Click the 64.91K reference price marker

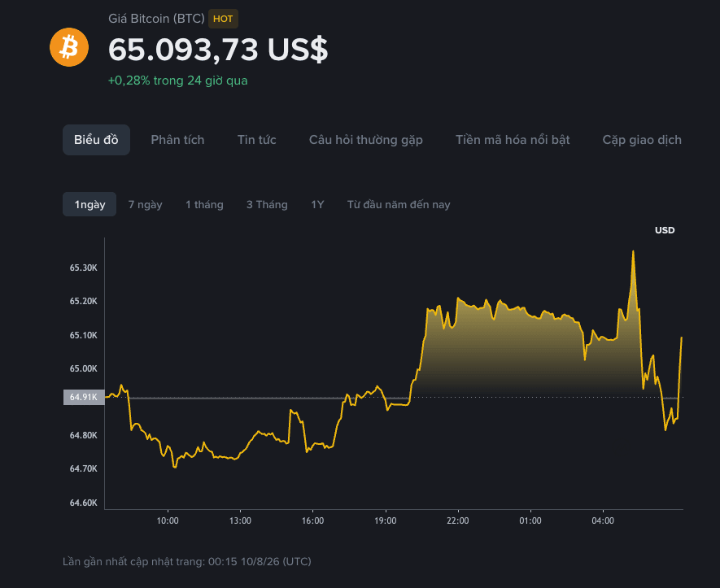(x=84, y=397)
